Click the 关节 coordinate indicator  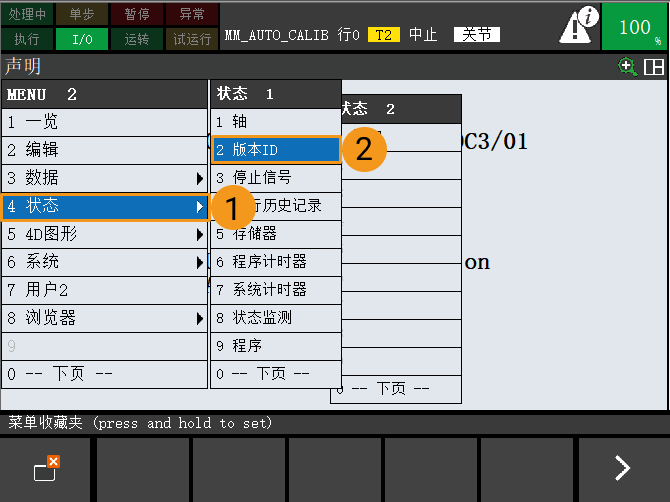click(x=475, y=34)
